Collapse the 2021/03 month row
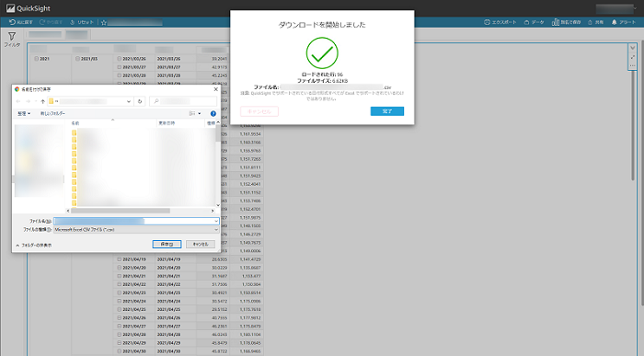The height and width of the screenshot is (356, 644). tap(77, 59)
